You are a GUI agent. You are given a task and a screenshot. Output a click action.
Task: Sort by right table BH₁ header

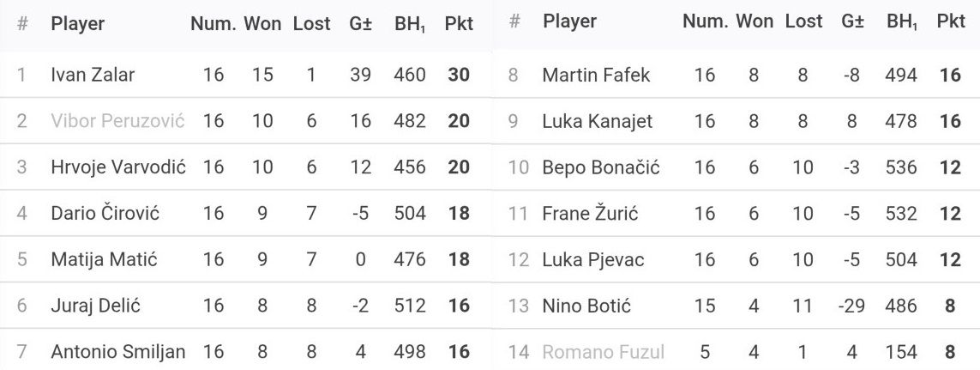(x=902, y=22)
